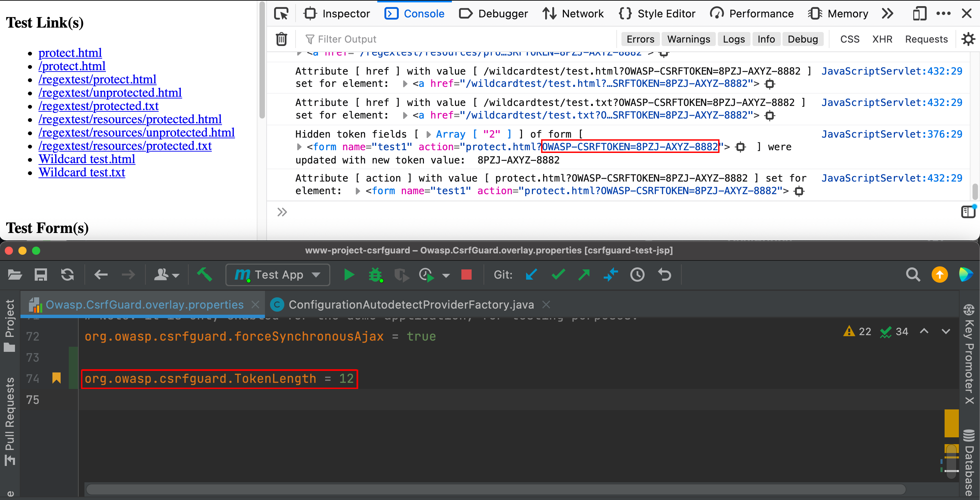The image size is (980, 500).
Task: Clear console output with the trash icon
Action: pyautogui.click(x=281, y=39)
